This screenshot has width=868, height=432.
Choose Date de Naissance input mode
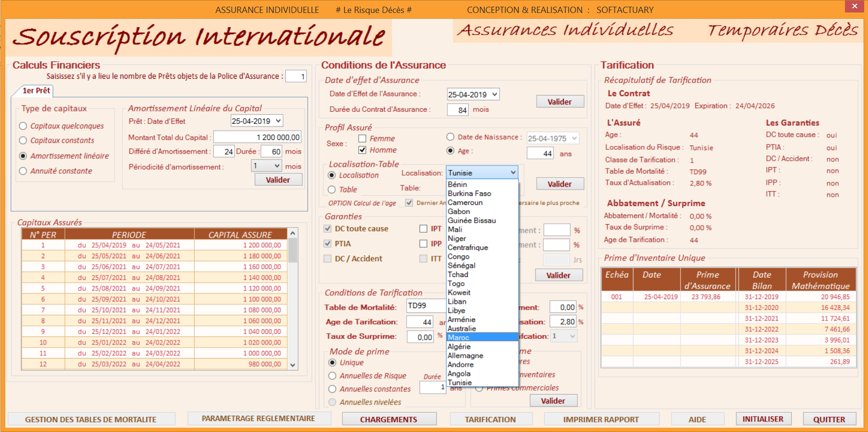tap(450, 136)
